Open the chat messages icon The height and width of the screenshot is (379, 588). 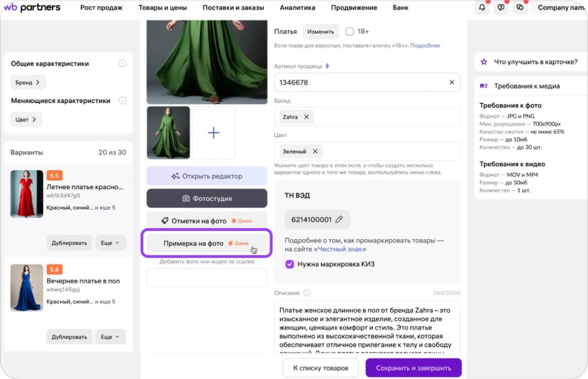click(x=520, y=8)
